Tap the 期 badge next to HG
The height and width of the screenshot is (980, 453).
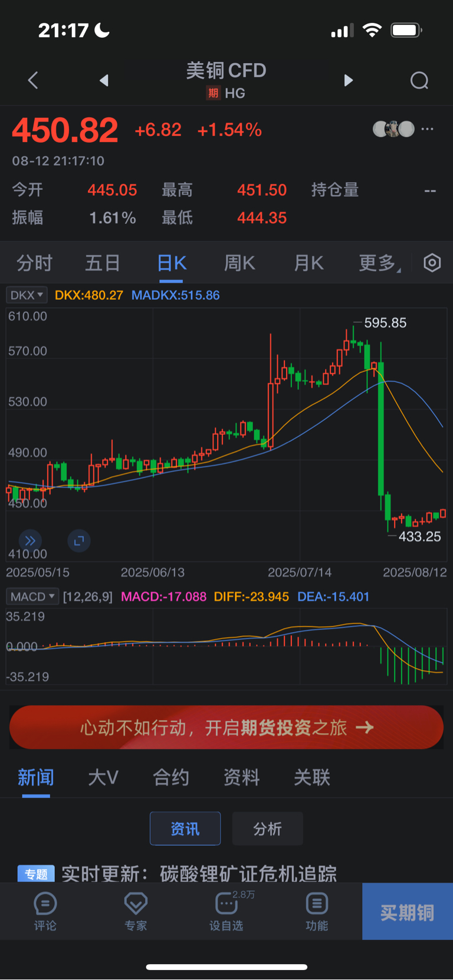coord(213,93)
